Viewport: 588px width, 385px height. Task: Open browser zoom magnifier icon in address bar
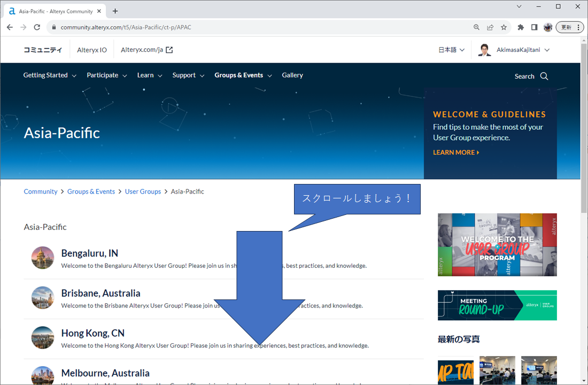click(477, 27)
